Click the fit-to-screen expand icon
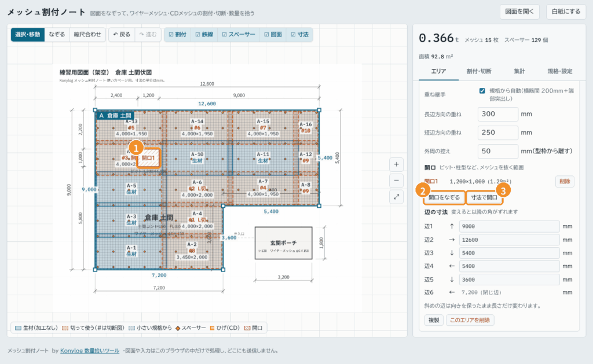Screen dimensions: 593x364 (396, 197)
